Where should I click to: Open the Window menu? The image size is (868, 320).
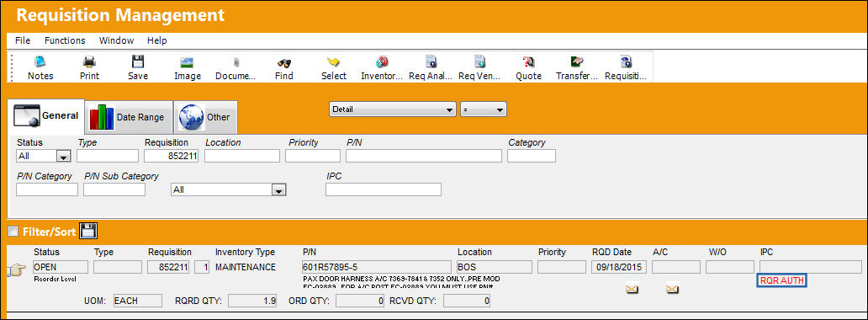click(x=116, y=40)
